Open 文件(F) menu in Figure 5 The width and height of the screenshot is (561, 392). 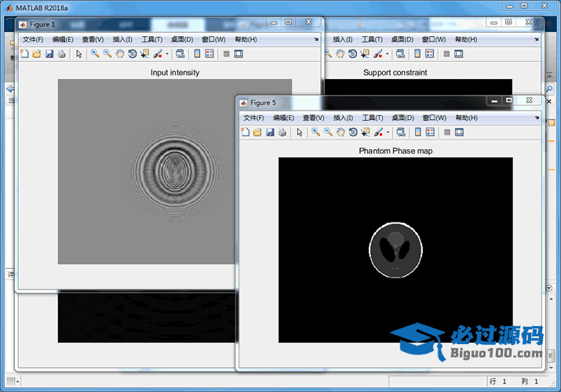253,118
